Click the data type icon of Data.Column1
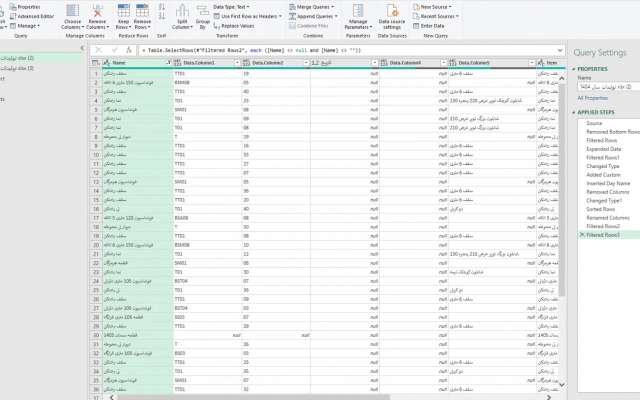 (178, 63)
